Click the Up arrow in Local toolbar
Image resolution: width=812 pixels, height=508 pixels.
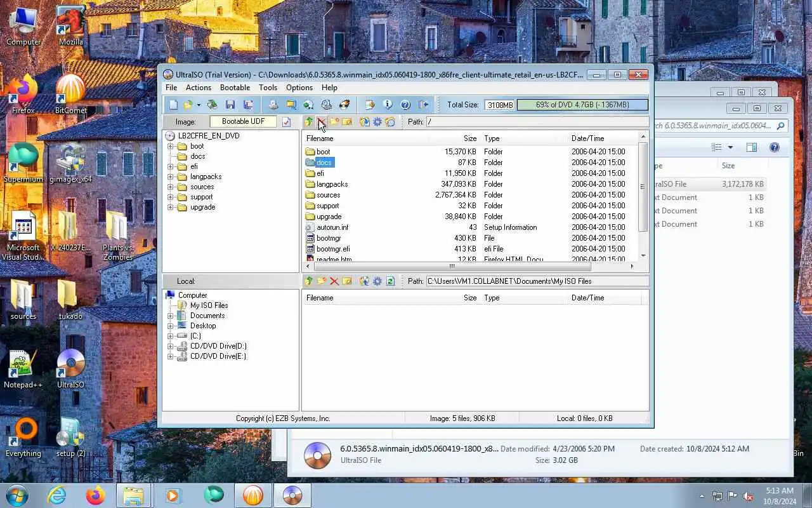[x=309, y=281]
